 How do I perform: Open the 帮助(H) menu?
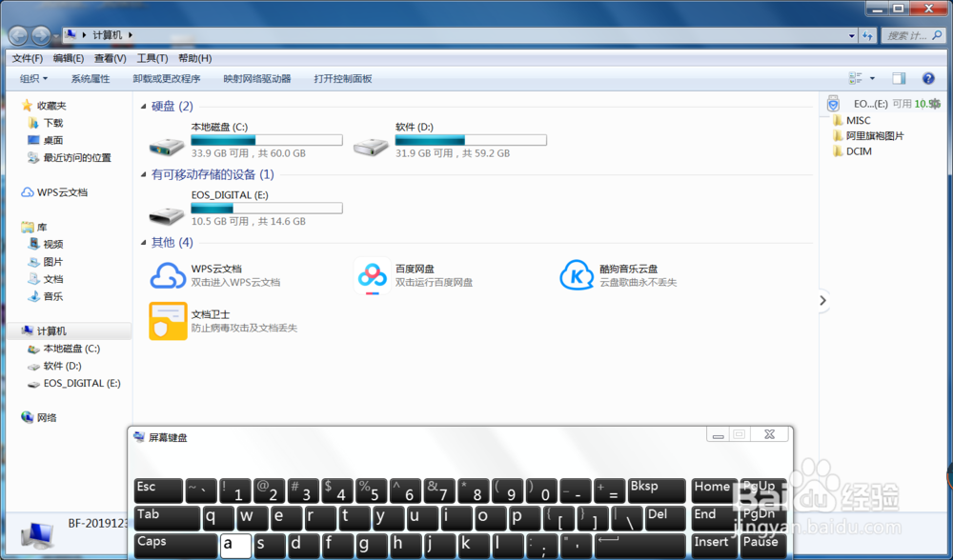click(x=195, y=58)
